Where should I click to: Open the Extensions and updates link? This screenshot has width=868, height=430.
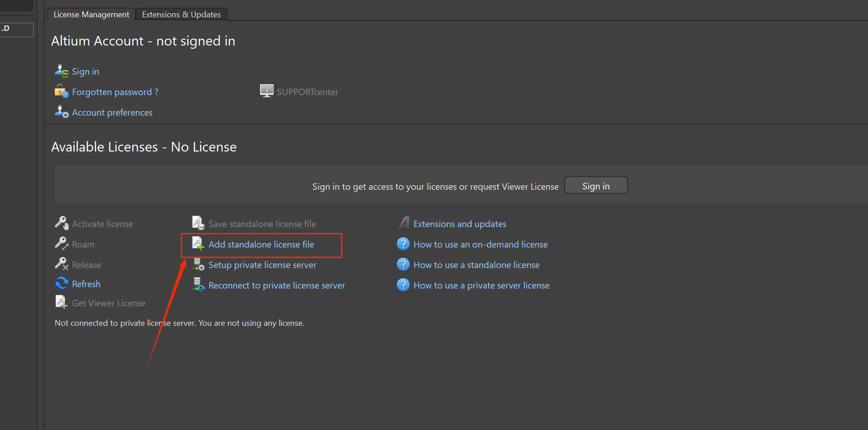460,224
